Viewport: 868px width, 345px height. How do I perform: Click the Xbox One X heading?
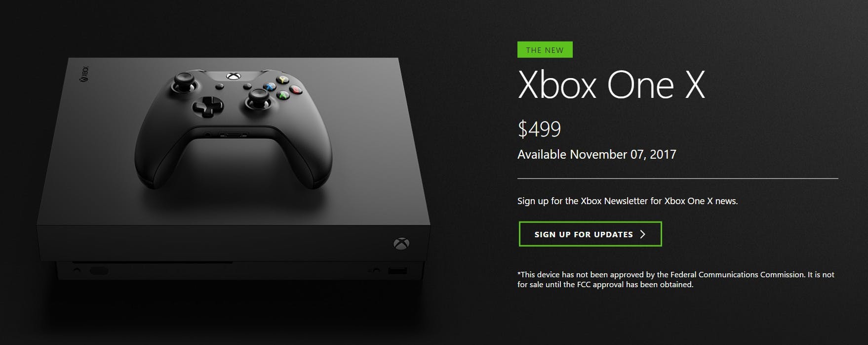pos(611,85)
